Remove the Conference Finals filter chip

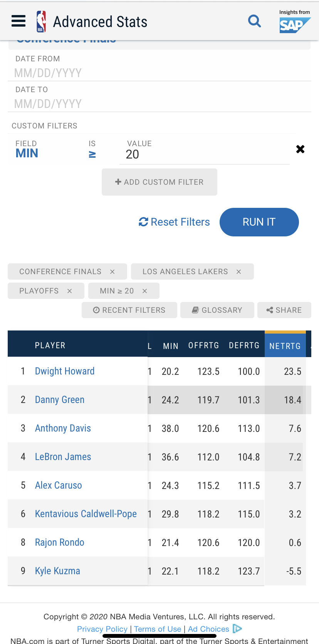coord(112,272)
